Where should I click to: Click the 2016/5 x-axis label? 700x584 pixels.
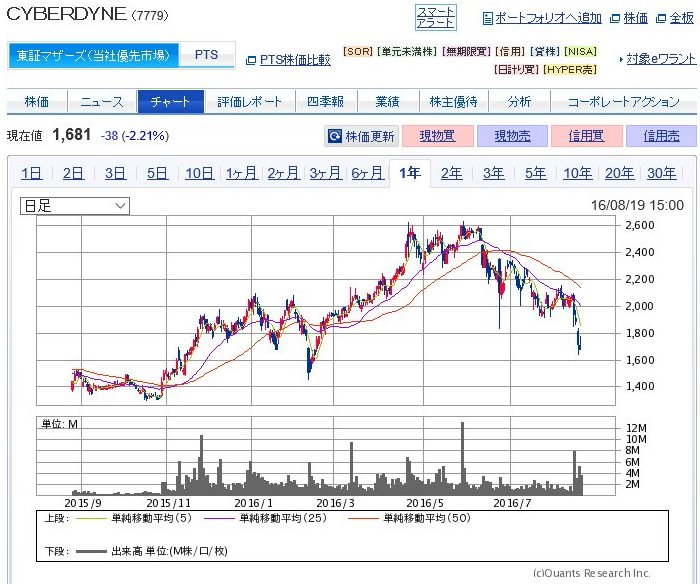click(x=425, y=503)
